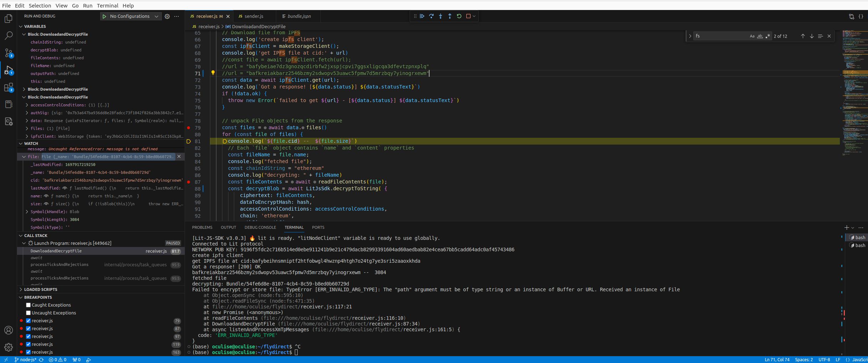Viewport: 868px width, 363px height.
Task: Open No Configurations dropdown
Action: pyautogui.click(x=134, y=16)
